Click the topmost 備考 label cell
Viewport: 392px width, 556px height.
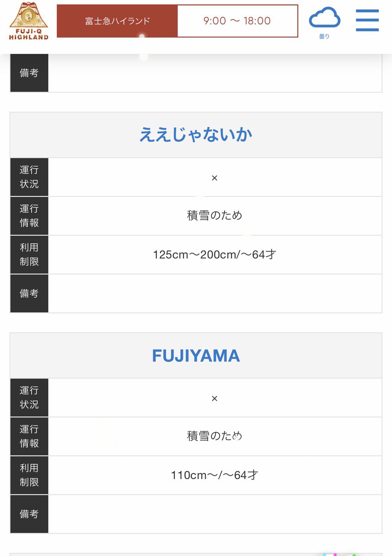29,73
